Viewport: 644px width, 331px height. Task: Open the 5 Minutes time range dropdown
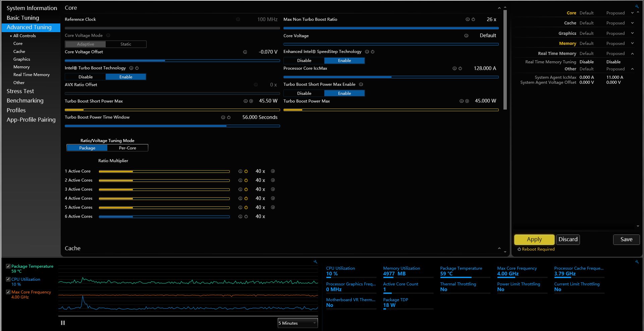tap(298, 323)
